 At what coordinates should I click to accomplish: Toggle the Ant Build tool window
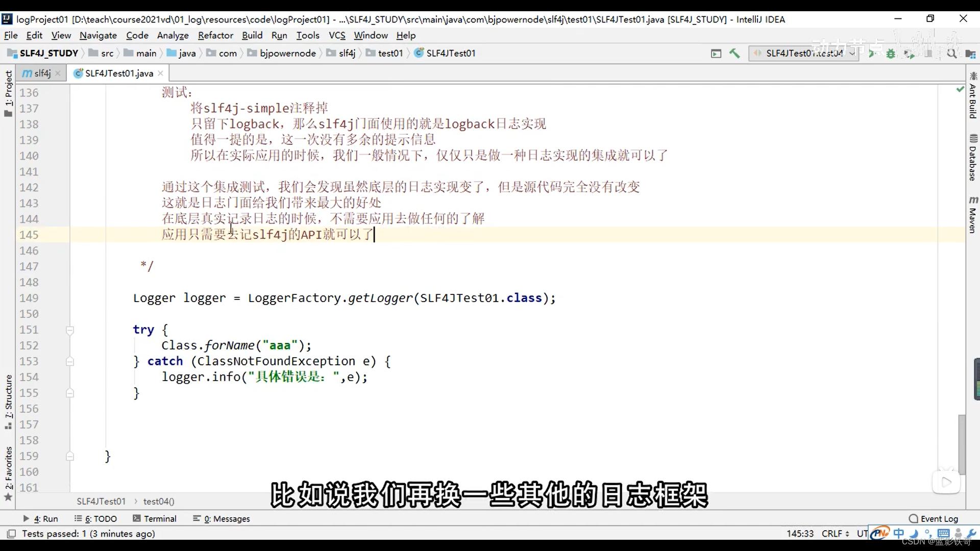point(973,95)
